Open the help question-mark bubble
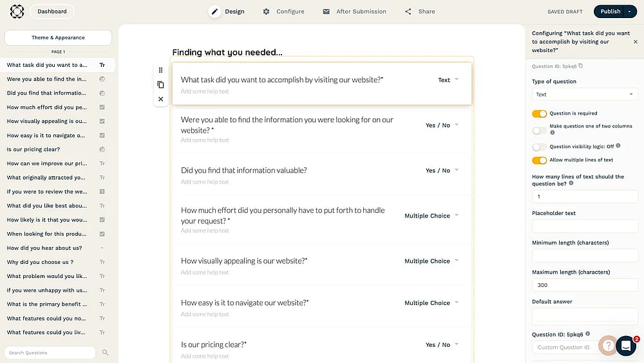The width and height of the screenshot is (644, 363). tap(607, 346)
